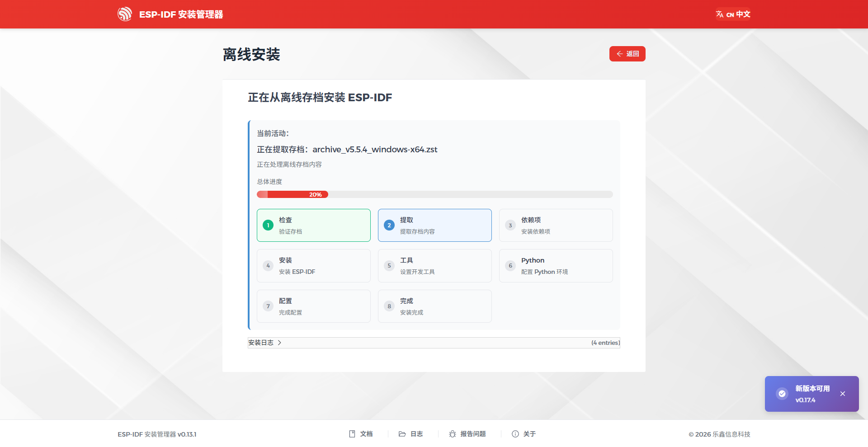Click the 离线安装 page heading
The width and height of the screenshot is (868, 447).
click(251, 55)
